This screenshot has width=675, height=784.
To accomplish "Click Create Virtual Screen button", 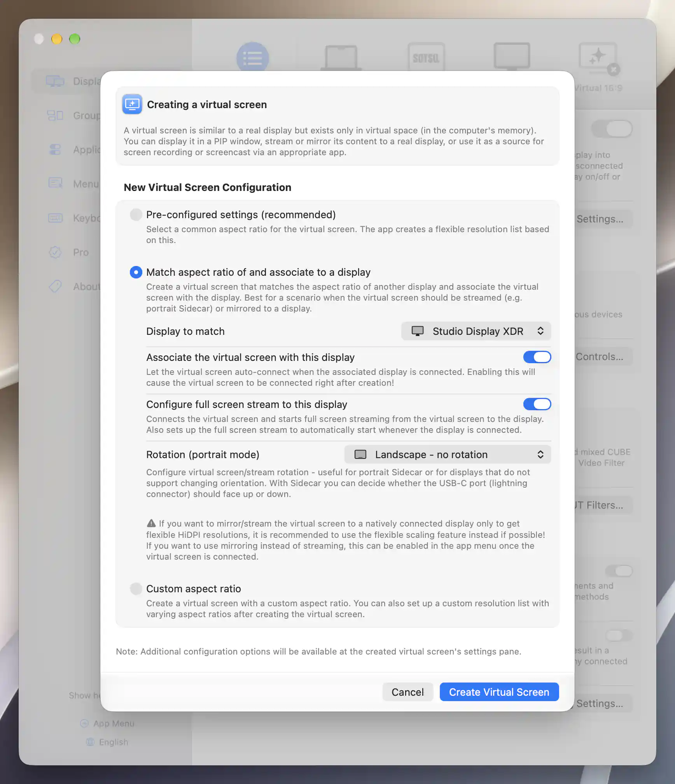I will pyautogui.click(x=499, y=692).
